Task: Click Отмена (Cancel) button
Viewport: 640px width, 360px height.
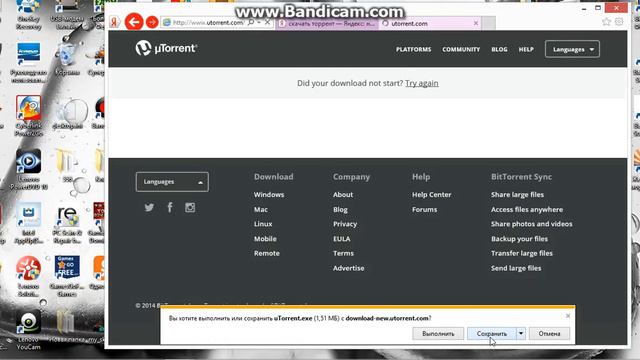Action: (549, 333)
